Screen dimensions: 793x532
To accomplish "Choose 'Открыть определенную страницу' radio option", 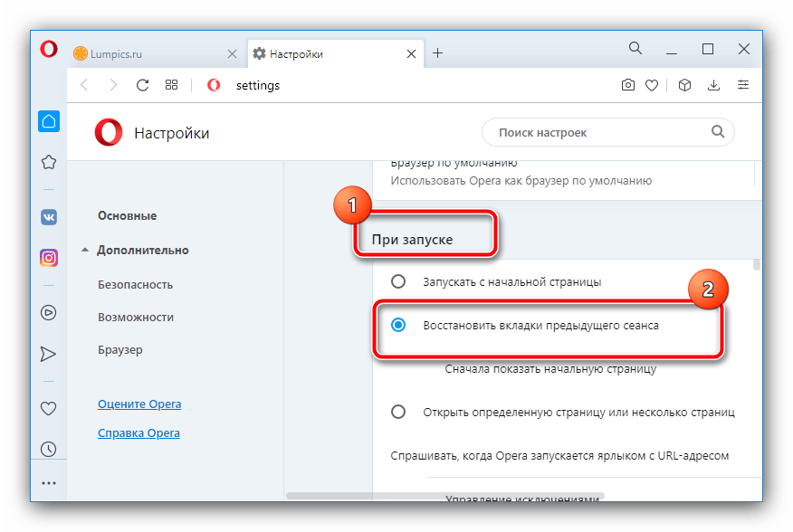I will (398, 412).
